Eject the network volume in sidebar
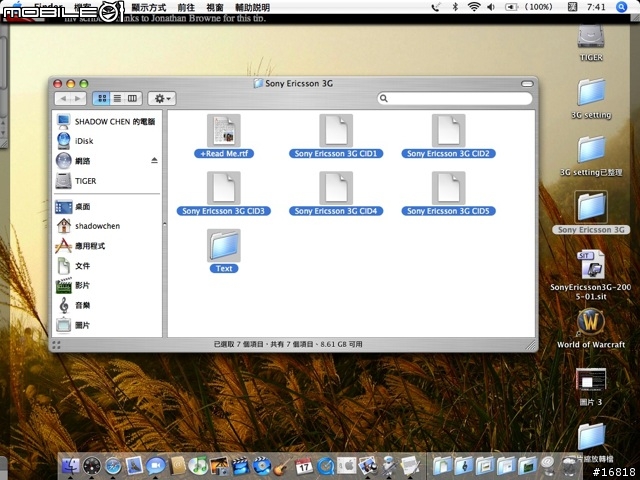Image resolution: width=640 pixels, height=480 pixels. click(x=154, y=160)
